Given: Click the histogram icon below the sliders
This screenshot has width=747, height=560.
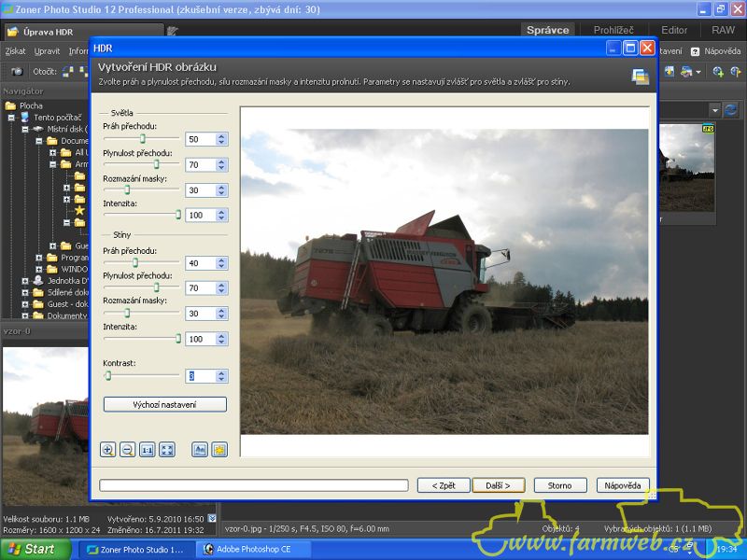Looking at the screenshot, I should pyautogui.click(x=199, y=450).
